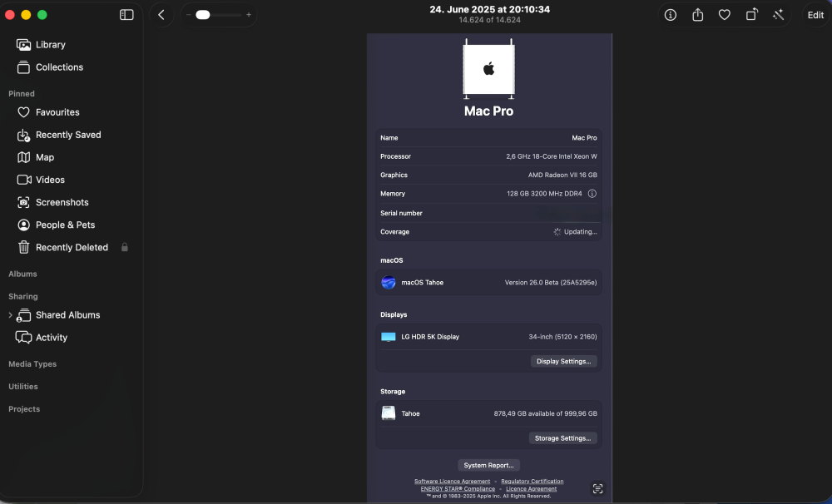This screenshot has width=832, height=504.
Task: Rotate the photo using rotate icon
Action: (x=751, y=15)
